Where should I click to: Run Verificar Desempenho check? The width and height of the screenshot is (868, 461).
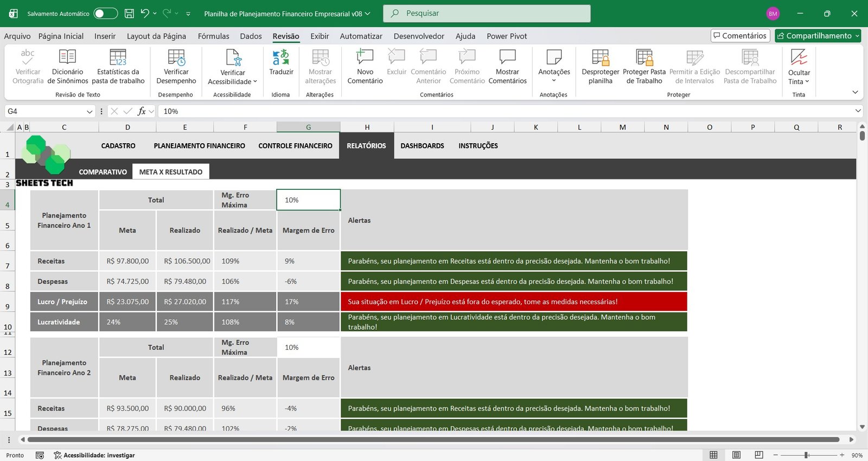pos(176,66)
